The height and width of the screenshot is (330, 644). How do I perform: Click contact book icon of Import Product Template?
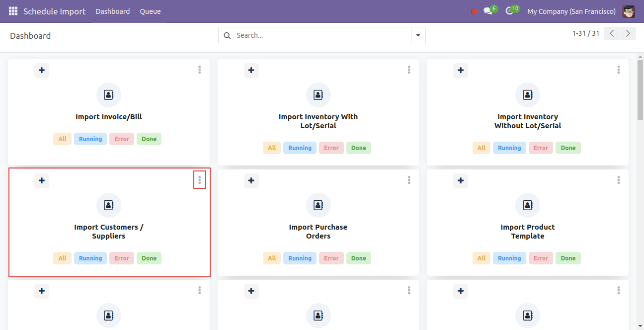pyautogui.click(x=528, y=205)
